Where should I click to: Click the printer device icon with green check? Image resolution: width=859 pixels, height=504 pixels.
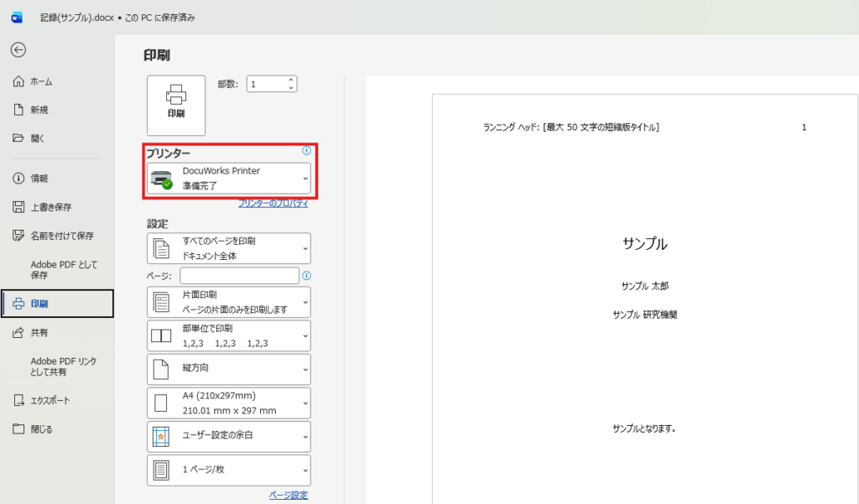[x=162, y=179]
